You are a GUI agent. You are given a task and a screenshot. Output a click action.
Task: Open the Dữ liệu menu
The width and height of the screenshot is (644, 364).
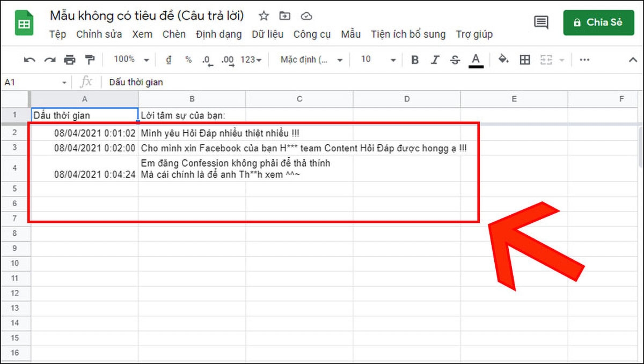pyautogui.click(x=267, y=34)
